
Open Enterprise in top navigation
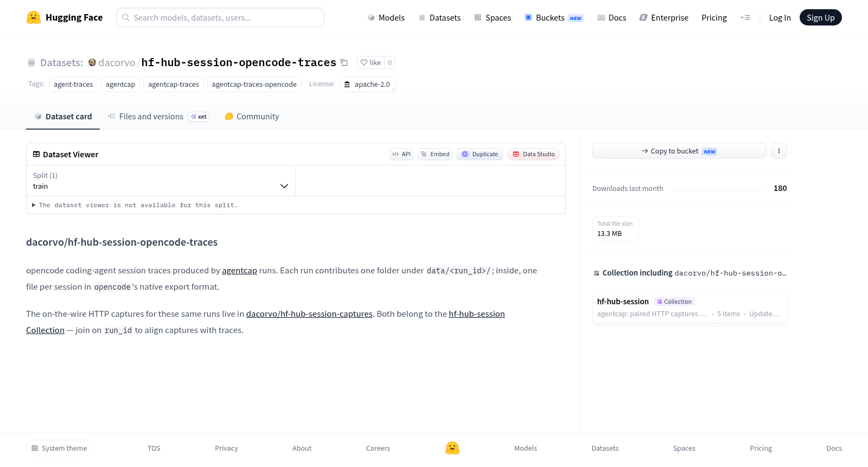point(664,17)
